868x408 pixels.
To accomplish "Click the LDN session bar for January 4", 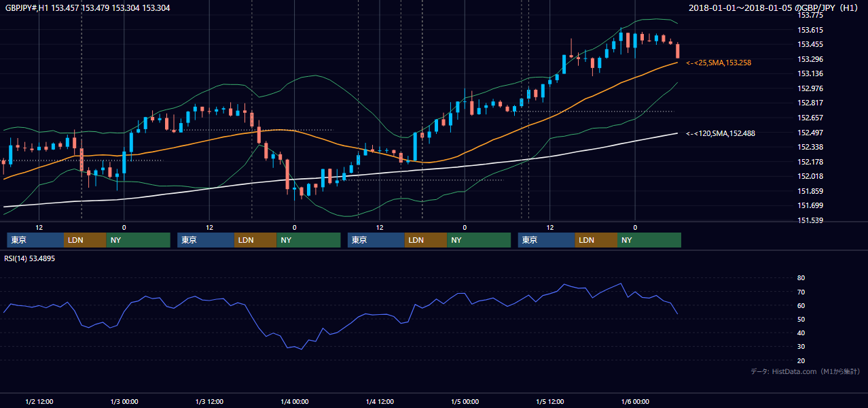I will [426, 240].
